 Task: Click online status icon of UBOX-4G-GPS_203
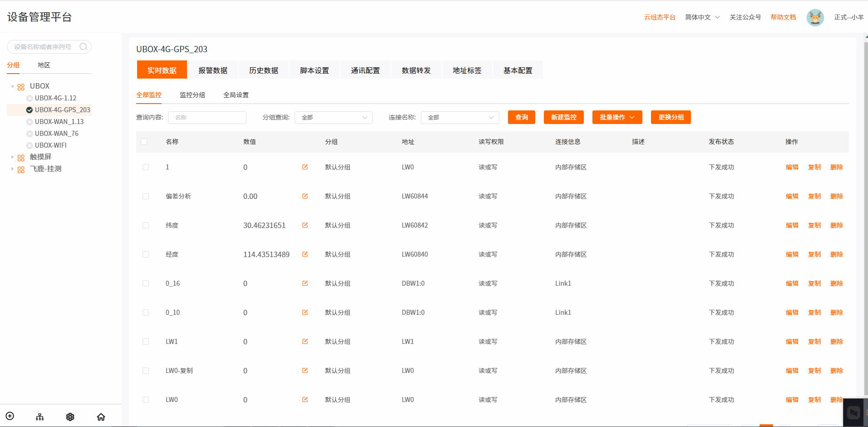pyautogui.click(x=30, y=110)
